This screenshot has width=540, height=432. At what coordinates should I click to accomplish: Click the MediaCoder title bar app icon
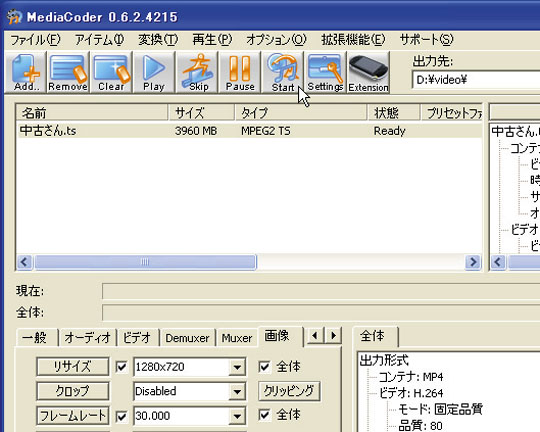(14, 17)
